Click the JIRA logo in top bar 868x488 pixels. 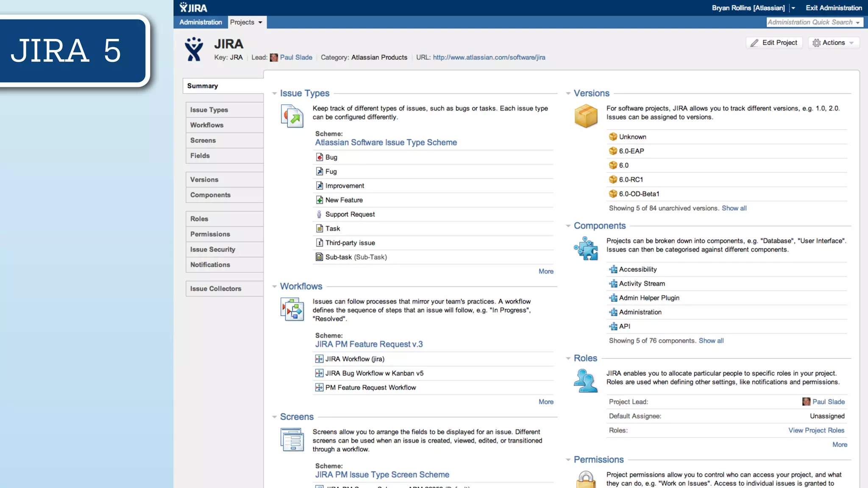193,8
